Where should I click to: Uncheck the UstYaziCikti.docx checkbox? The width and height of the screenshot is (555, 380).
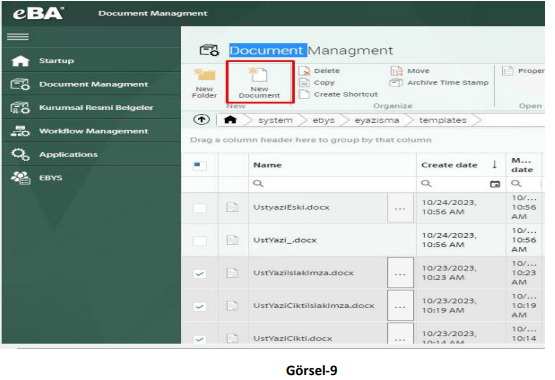pyautogui.click(x=200, y=339)
